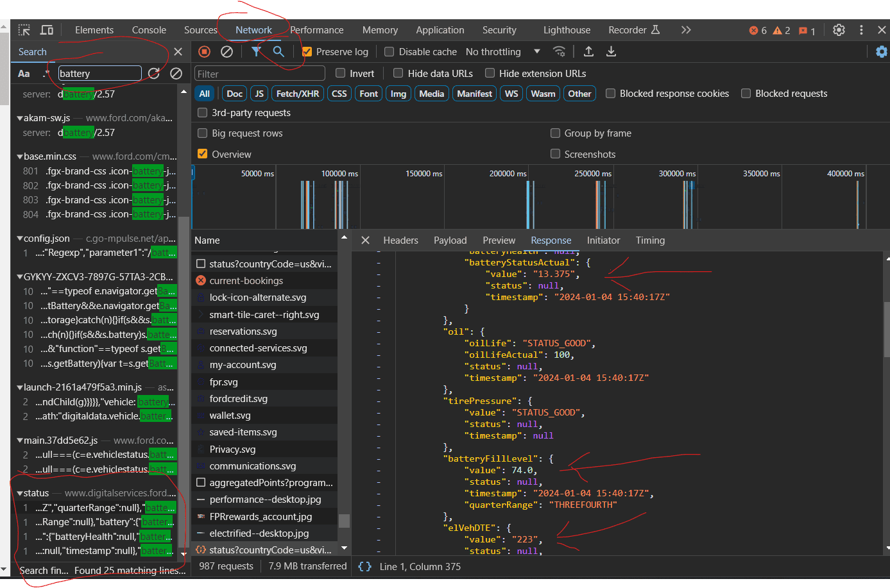The image size is (890, 588).
Task: Click the export HAR download icon
Action: 611,52
